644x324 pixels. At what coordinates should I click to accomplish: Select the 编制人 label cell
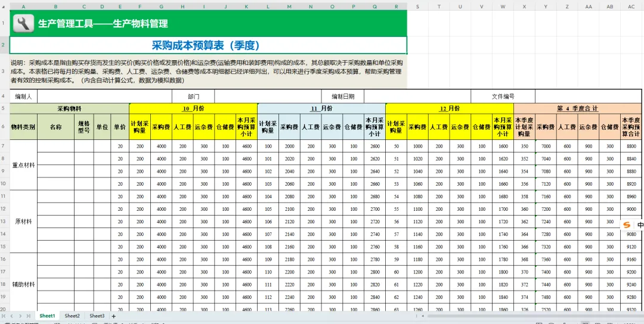tap(23, 96)
